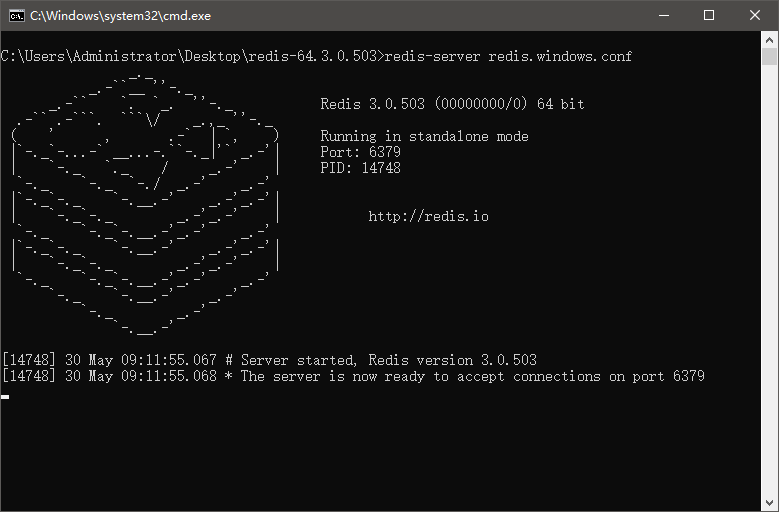
Task: Click the 'PID: 14748' line
Action: point(360,168)
